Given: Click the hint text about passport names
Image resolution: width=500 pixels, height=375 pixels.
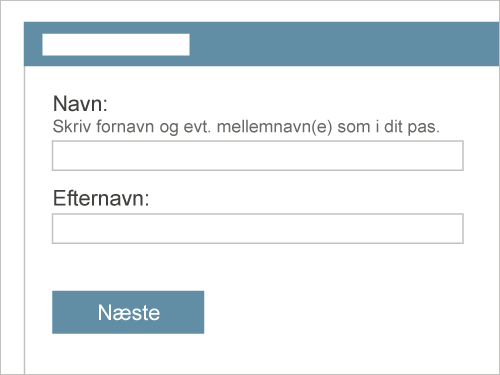Looking at the screenshot, I should pos(246,127).
